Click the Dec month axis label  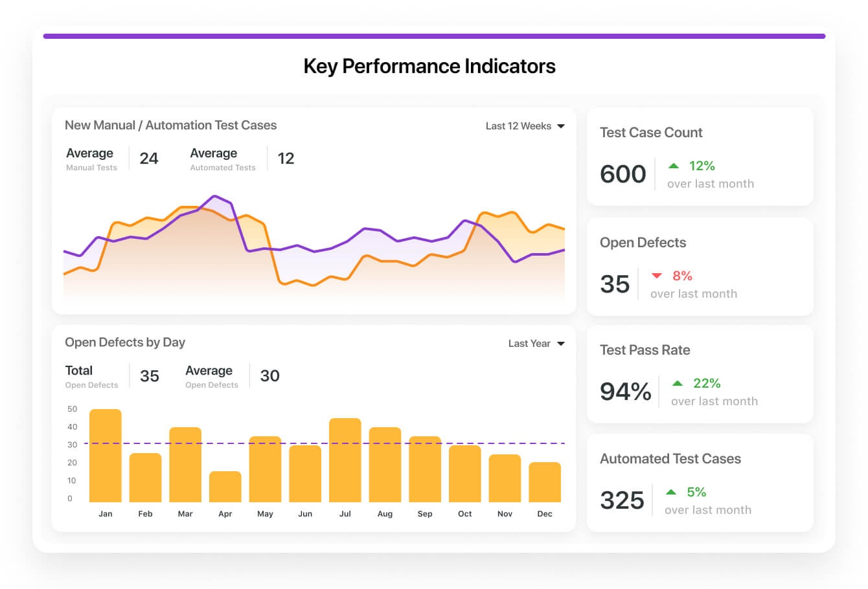[x=545, y=514]
